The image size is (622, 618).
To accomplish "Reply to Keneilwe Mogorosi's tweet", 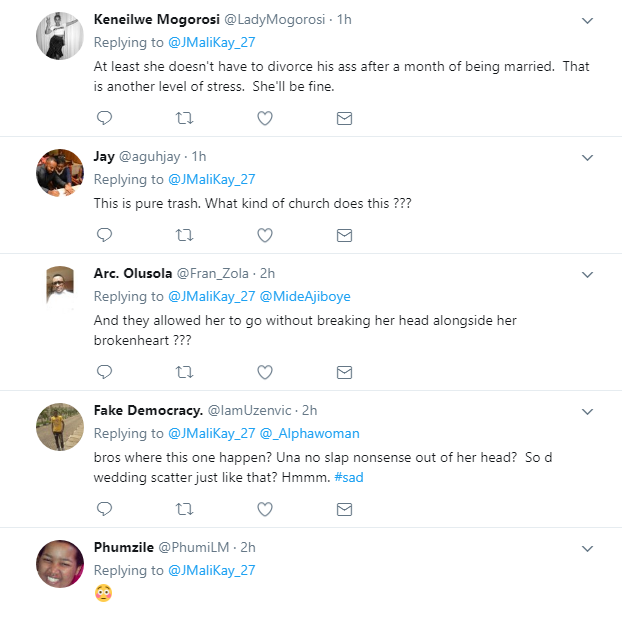I will point(104,118).
